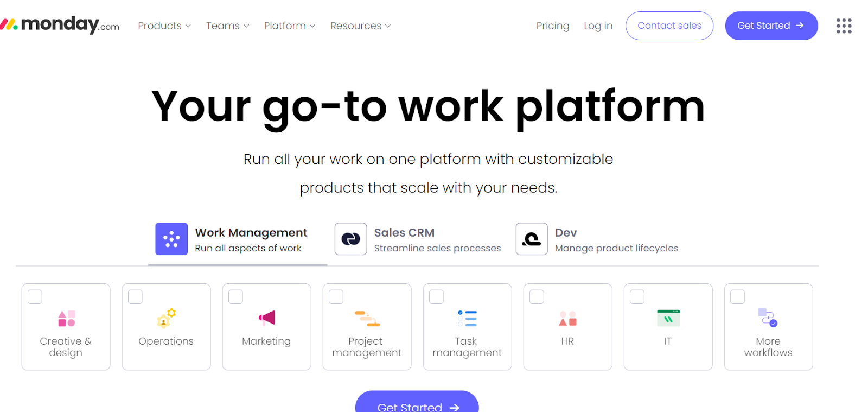Open the Pricing link
868x412 pixels.
(x=553, y=26)
